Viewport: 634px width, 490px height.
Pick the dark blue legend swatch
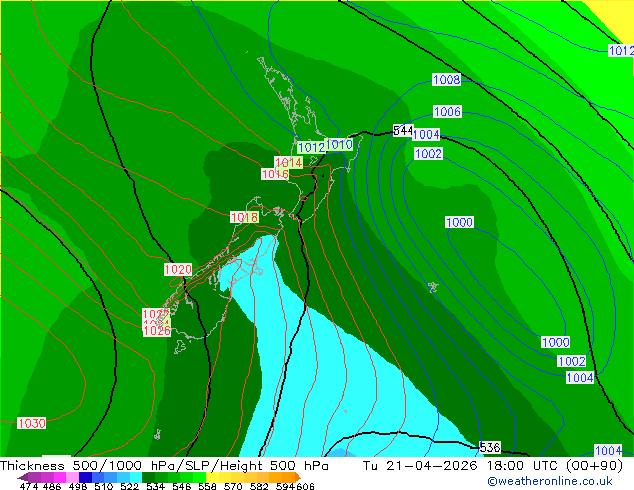coord(85,477)
